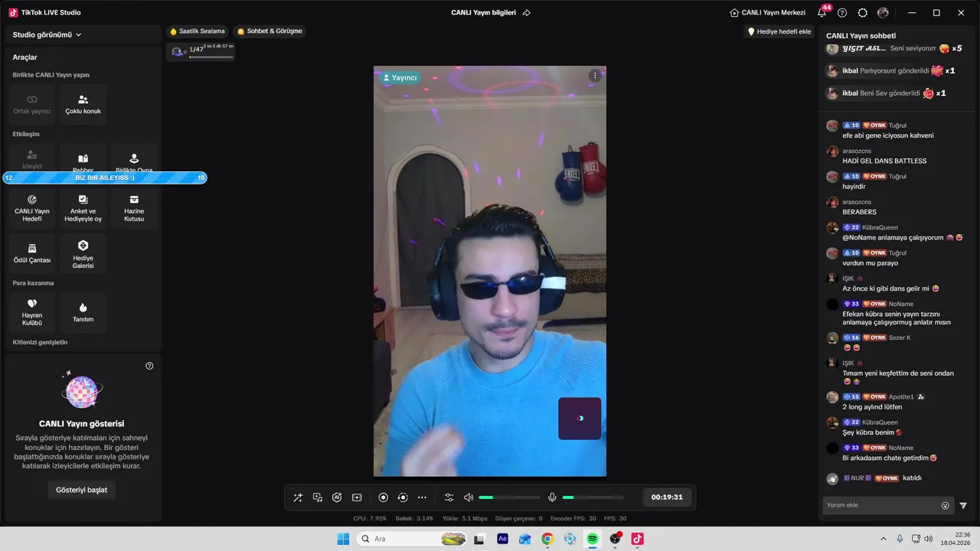The height and width of the screenshot is (551, 980).
Task: Click the clip capture film icon
Action: point(357,497)
